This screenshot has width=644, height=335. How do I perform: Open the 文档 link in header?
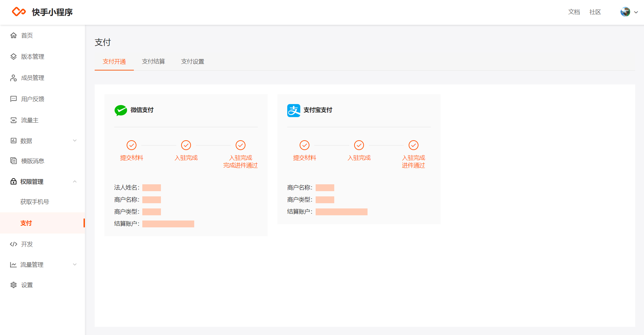click(x=574, y=12)
